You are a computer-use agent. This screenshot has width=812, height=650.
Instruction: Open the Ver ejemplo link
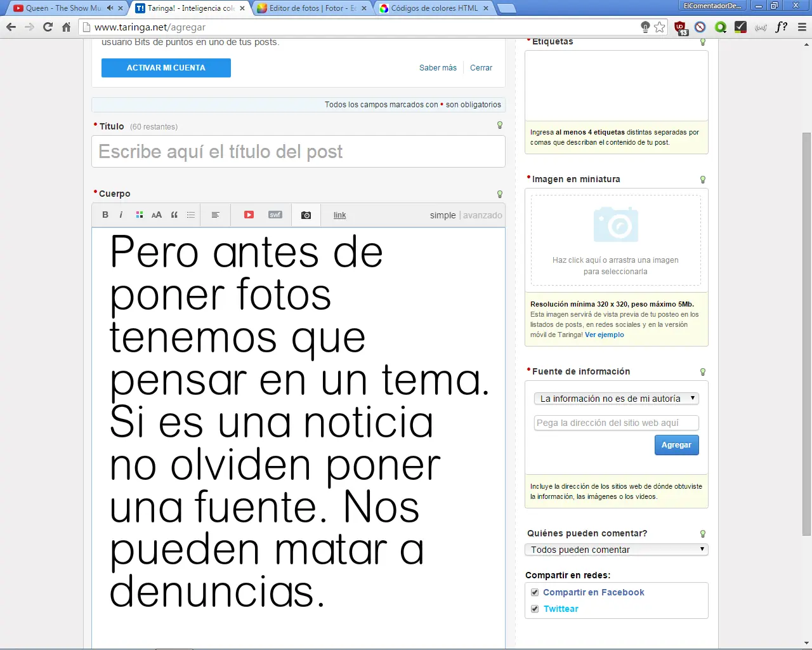click(605, 335)
